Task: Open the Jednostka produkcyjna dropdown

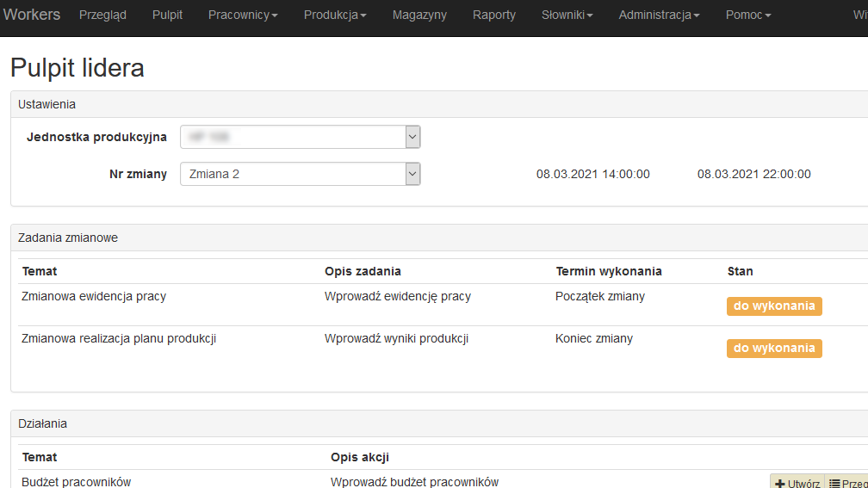Action: pyautogui.click(x=300, y=137)
